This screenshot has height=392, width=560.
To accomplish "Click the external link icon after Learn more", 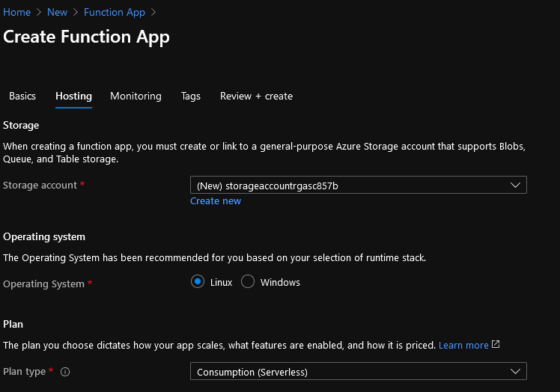I will click(x=496, y=345).
